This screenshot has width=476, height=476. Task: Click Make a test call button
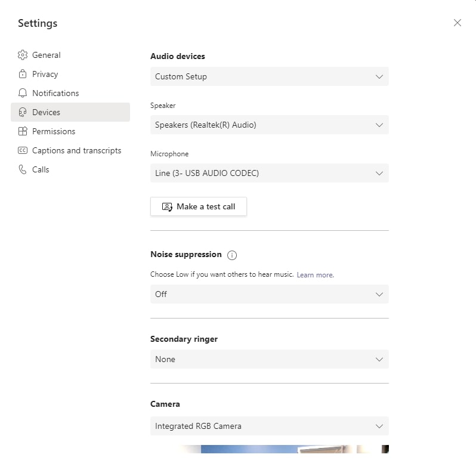click(x=199, y=206)
